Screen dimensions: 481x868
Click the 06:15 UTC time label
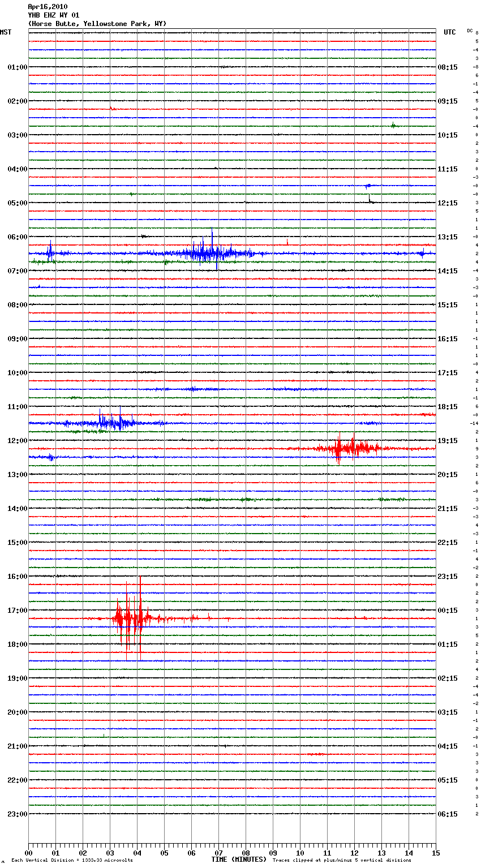tap(448, 814)
